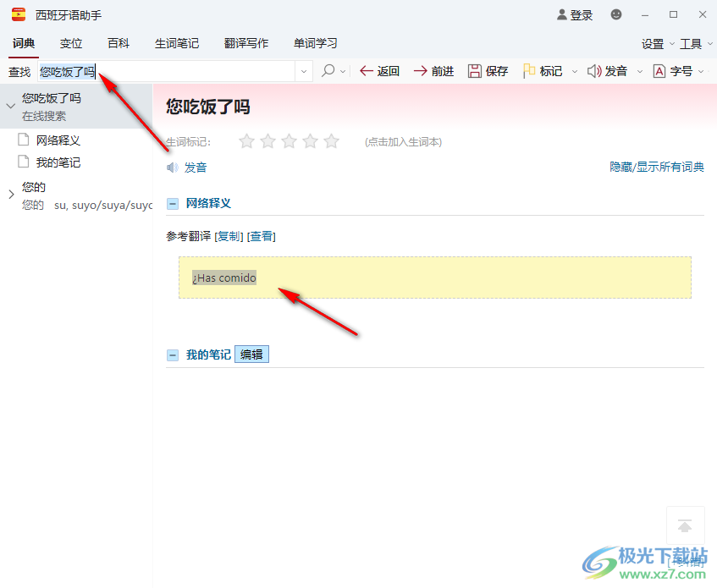Click the 发音 pronunciation link

196,168
